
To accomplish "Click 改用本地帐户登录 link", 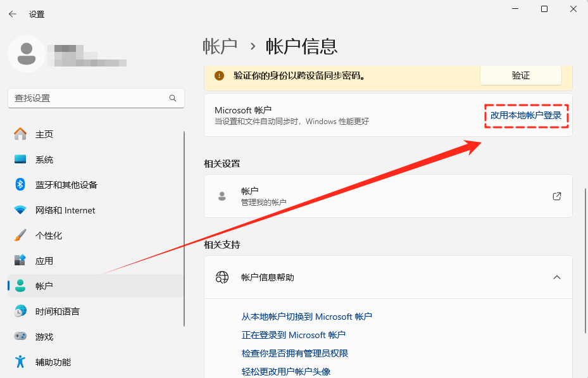I will point(526,117).
